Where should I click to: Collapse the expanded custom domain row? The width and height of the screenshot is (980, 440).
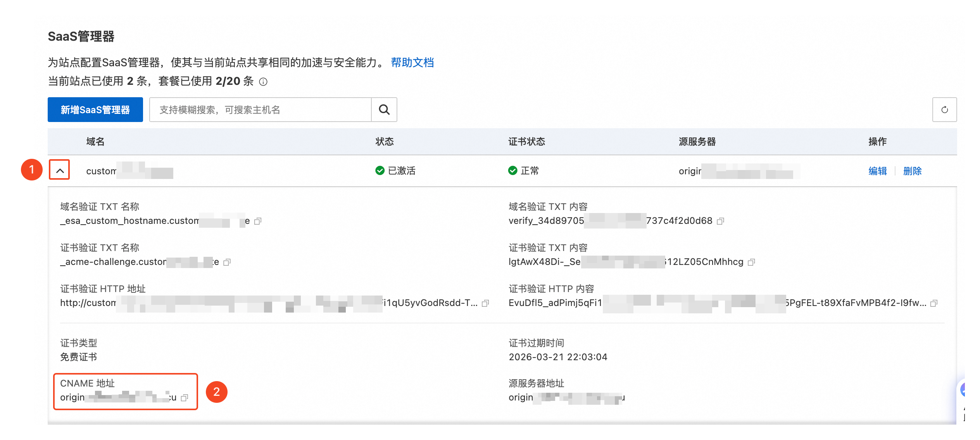point(60,170)
